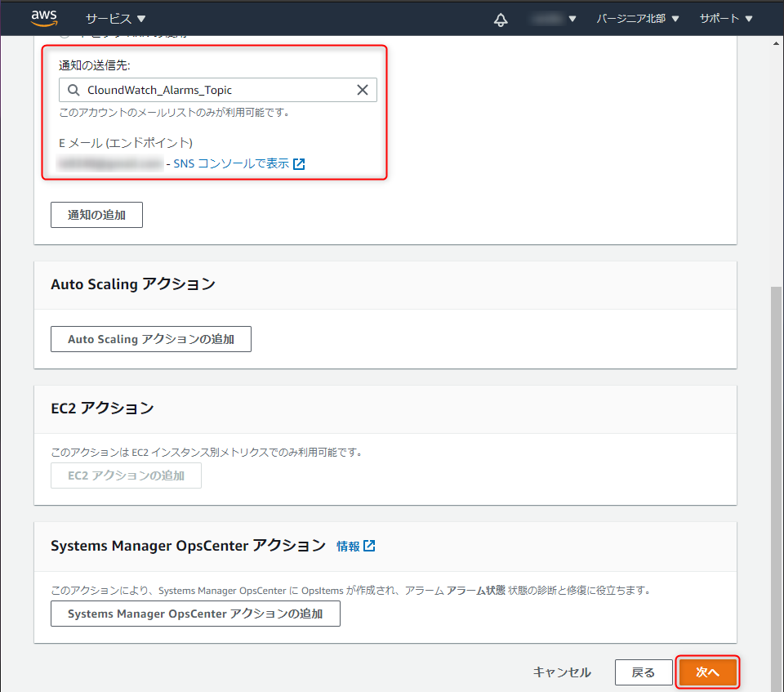Click the blurred email endpoint address
The image size is (784, 692).
[x=110, y=163]
